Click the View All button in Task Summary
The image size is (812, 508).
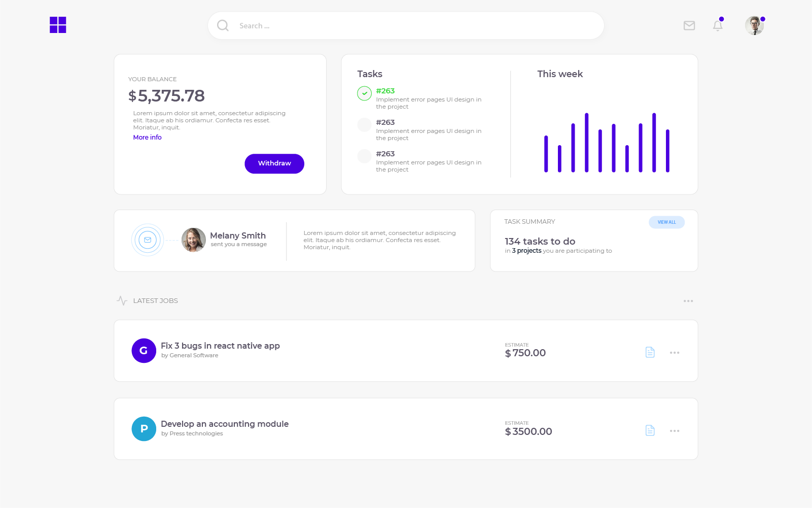coord(666,222)
